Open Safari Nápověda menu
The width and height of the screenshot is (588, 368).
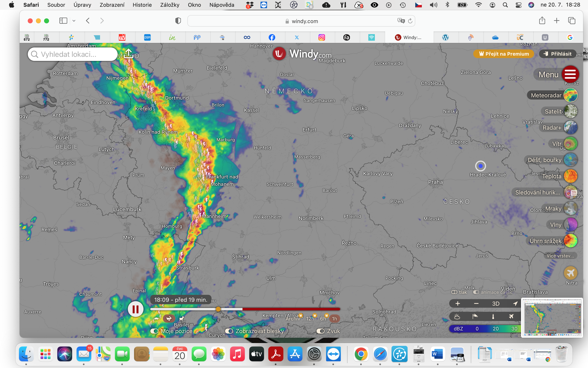[x=222, y=5]
